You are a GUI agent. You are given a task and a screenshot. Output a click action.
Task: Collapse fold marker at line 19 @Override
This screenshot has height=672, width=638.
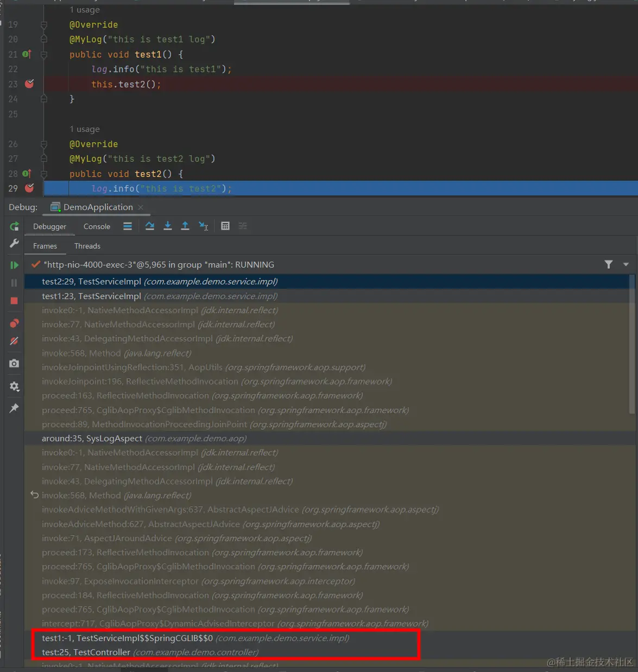[44, 25]
